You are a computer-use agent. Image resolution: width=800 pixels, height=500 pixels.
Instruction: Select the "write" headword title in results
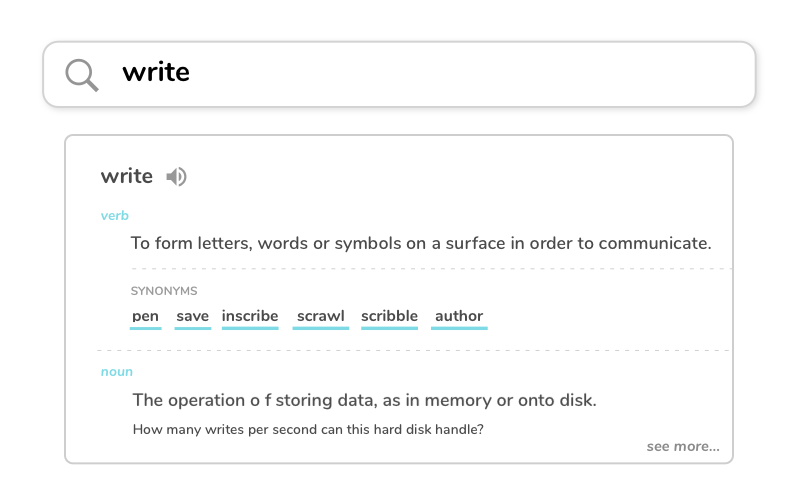click(127, 177)
